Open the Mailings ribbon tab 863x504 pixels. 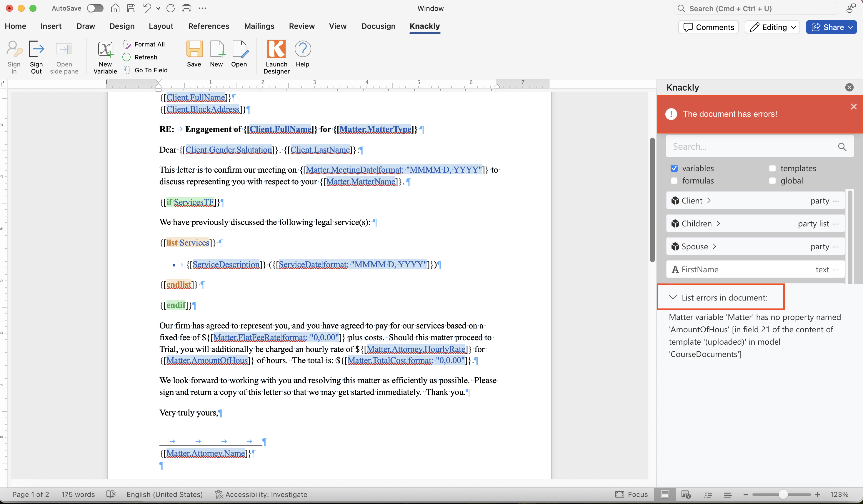pyautogui.click(x=259, y=26)
